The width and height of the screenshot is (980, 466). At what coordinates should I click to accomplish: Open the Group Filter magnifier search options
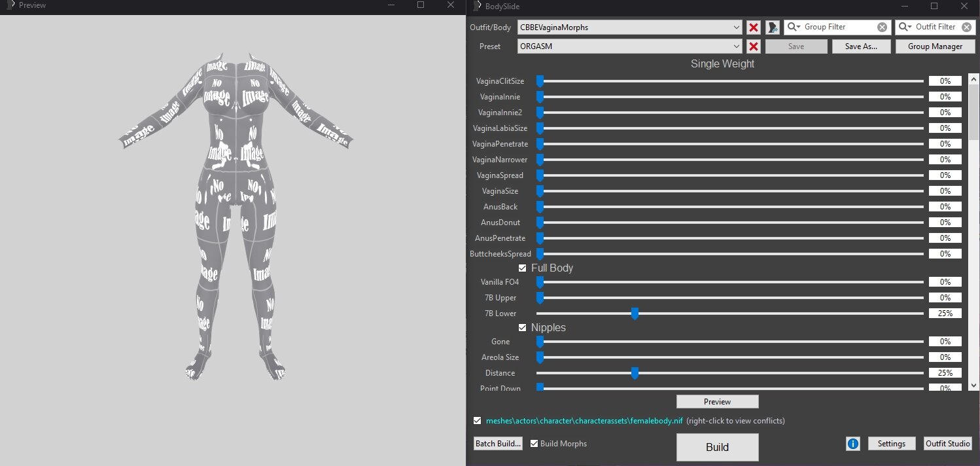(x=794, y=27)
